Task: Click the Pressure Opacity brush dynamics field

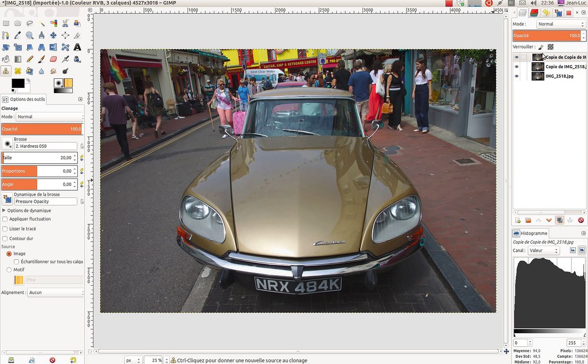Action: coord(46,201)
